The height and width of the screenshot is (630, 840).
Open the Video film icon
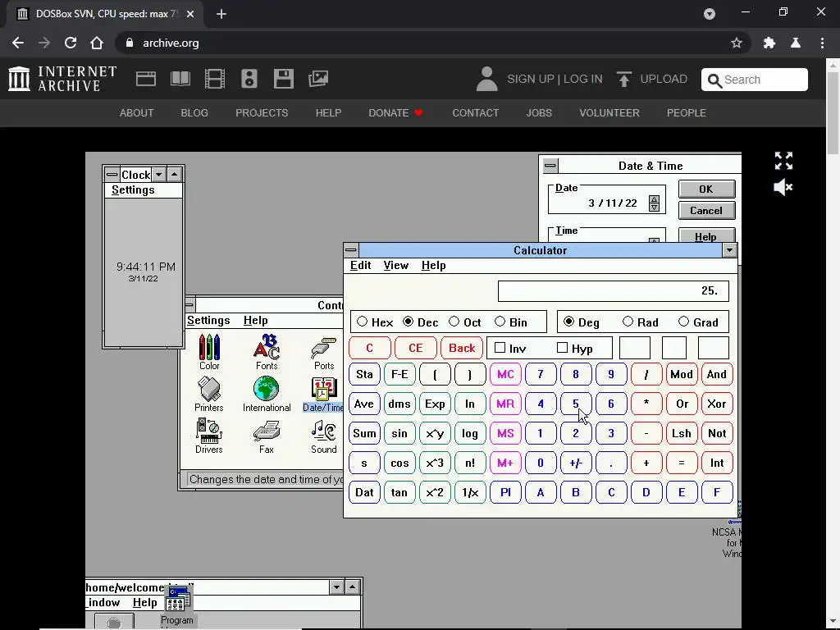coord(214,79)
